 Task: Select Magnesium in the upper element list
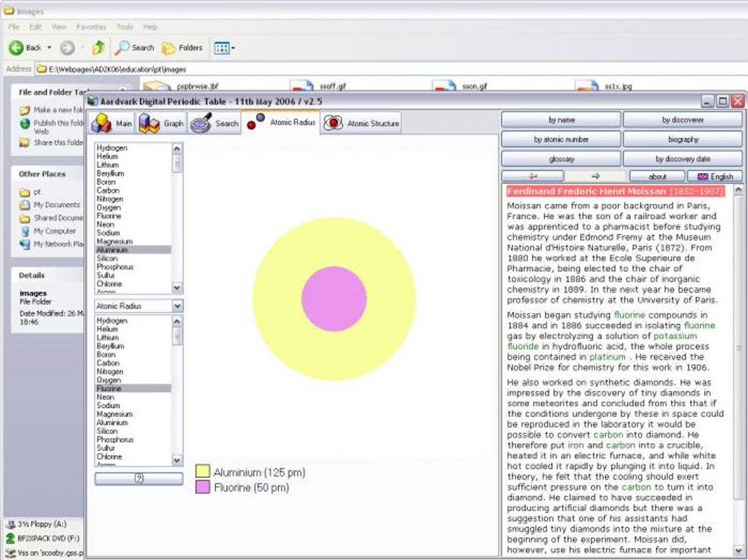(114, 241)
